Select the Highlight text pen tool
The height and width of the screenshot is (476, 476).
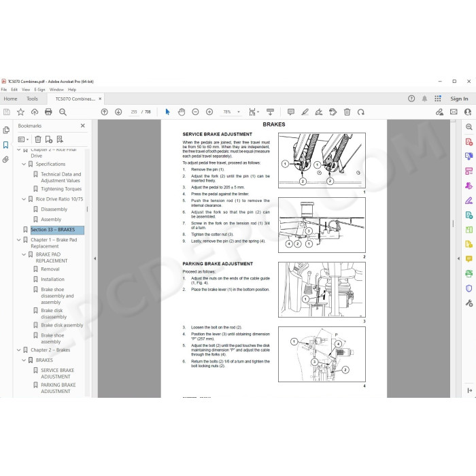point(305,112)
